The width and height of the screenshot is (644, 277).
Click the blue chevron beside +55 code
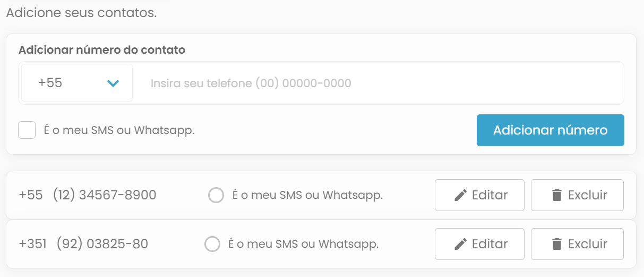click(113, 83)
